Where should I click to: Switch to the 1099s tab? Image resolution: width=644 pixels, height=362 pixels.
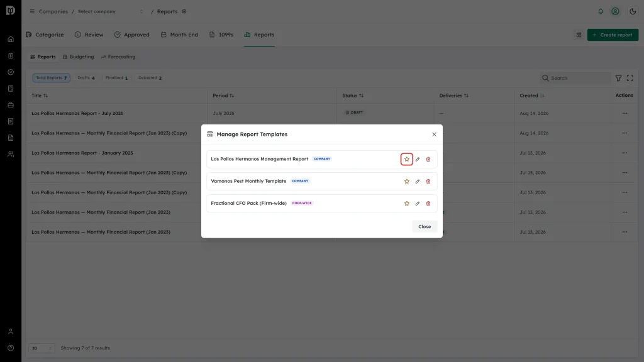[221, 35]
